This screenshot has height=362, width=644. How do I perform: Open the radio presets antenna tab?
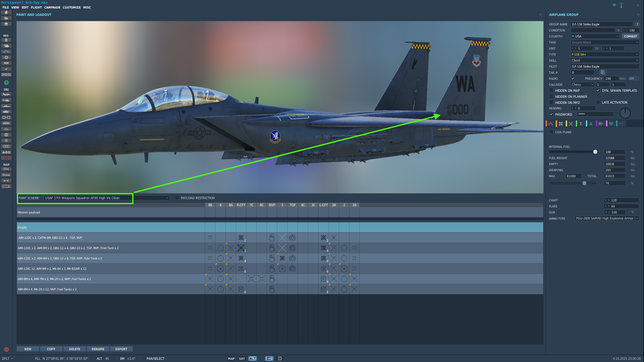pos(611,124)
